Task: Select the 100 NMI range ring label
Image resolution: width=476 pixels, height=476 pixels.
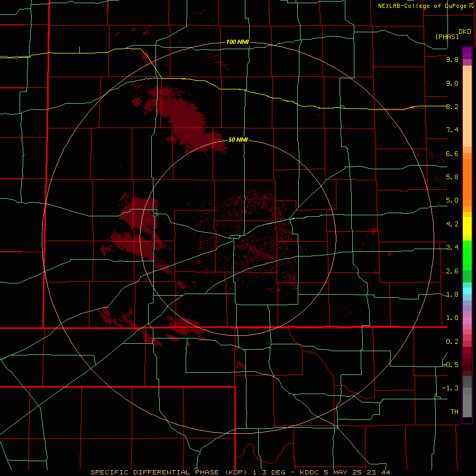Action: 237,42
